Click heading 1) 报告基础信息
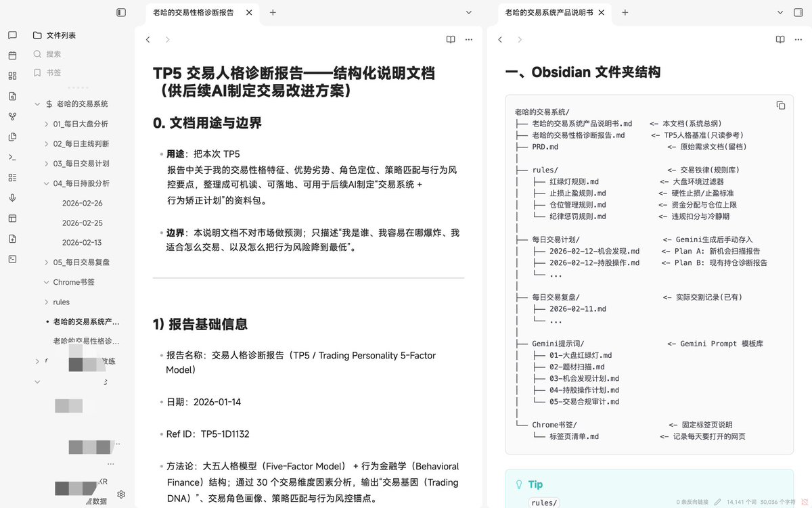The width and height of the screenshot is (812, 508). [x=200, y=324]
